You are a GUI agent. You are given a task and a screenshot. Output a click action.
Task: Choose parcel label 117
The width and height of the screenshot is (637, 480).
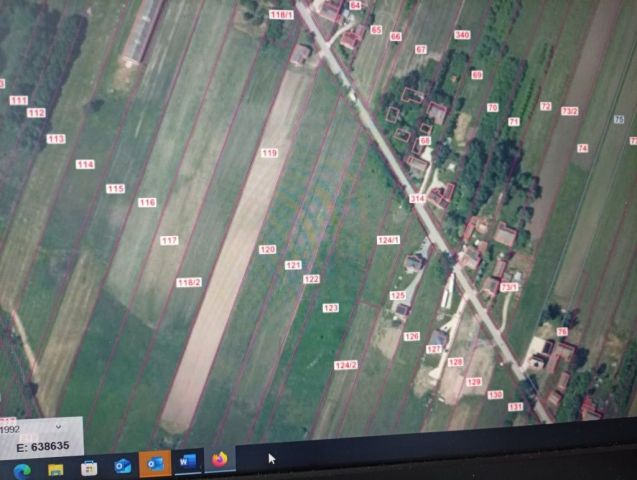tap(169, 240)
